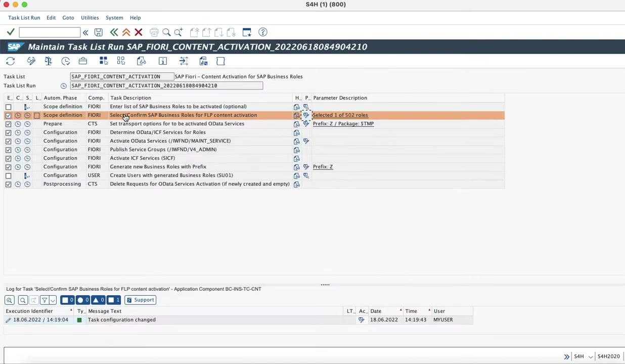Open the 'Prefix: Z' link in the Generate row
625x364 pixels.
coord(323,167)
